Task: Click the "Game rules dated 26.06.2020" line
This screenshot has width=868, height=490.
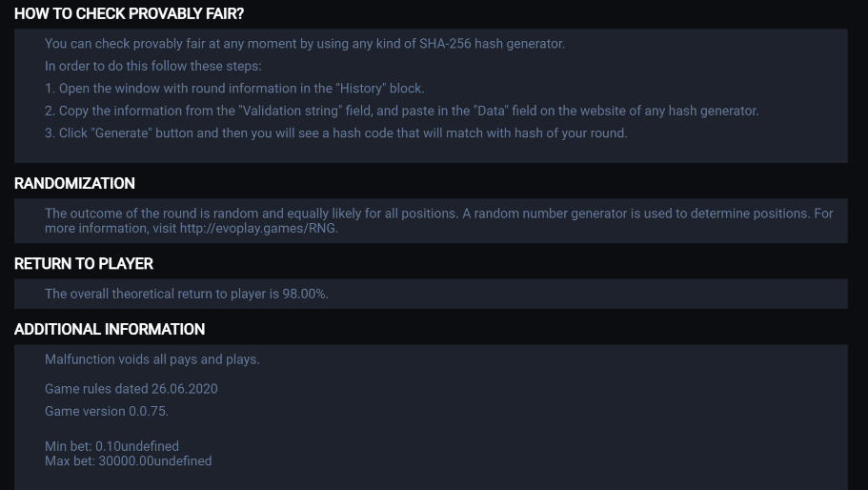Action: (x=131, y=389)
